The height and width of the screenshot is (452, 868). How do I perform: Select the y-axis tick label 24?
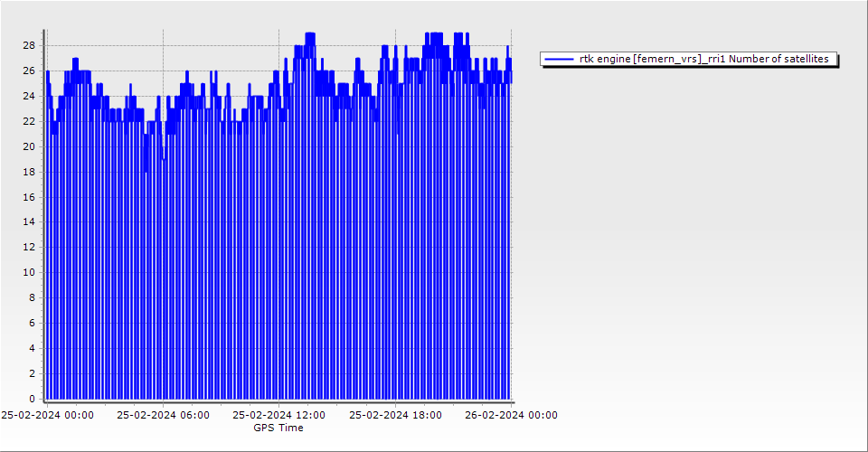(x=30, y=96)
